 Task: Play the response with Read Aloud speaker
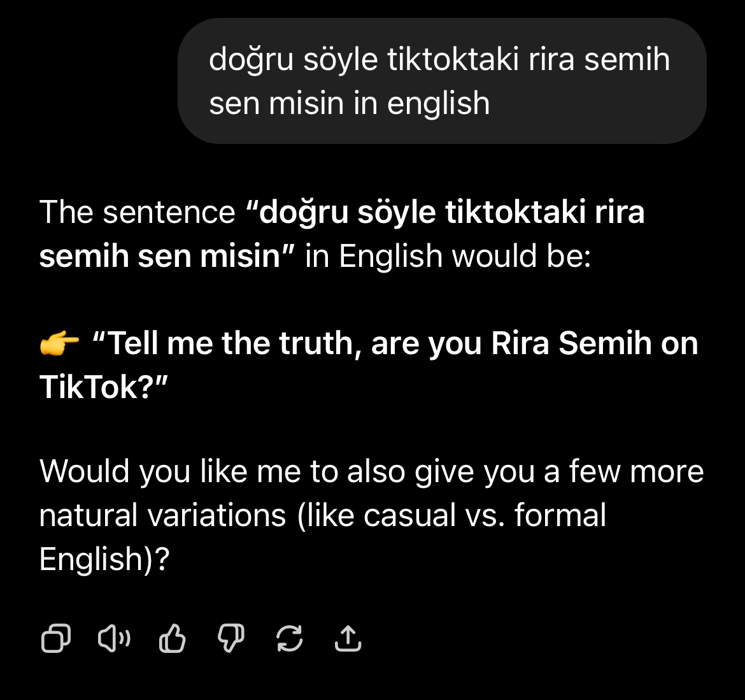coord(114,638)
